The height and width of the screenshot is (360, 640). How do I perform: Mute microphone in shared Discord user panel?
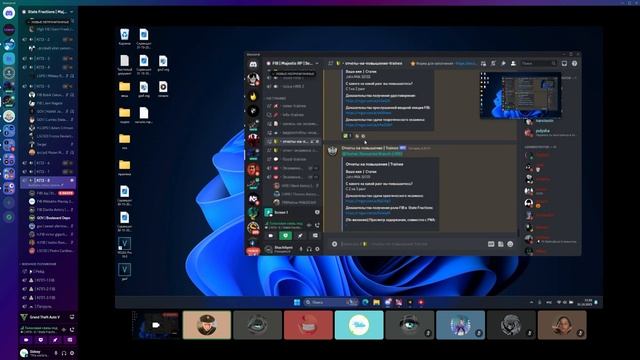click(301, 249)
